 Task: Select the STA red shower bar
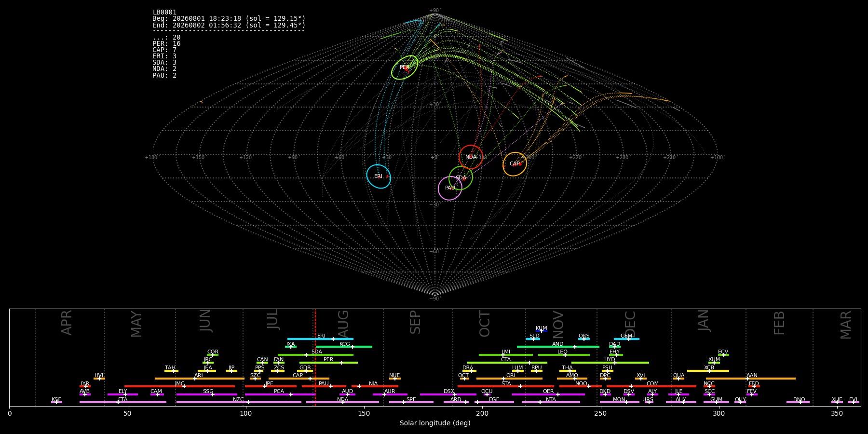[x=506, y=386]
